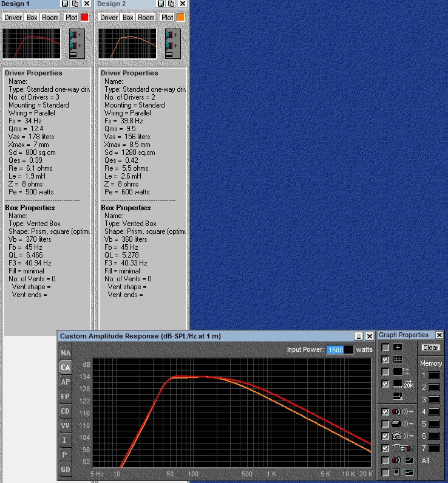Click "Sd = 1280 sq.cm" in Design 2

click(129, 152)
